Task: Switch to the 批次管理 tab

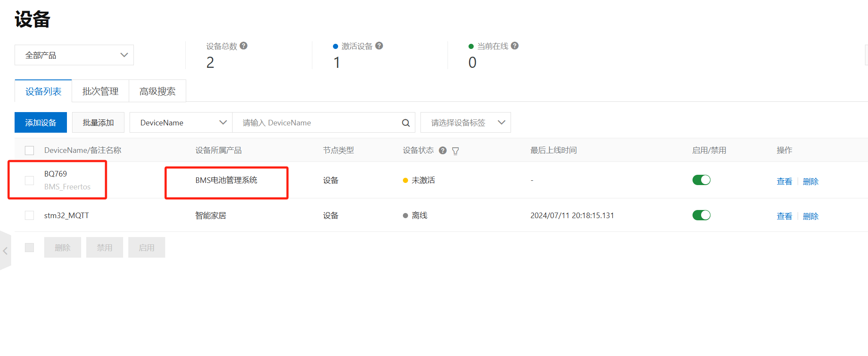Action: (x=100, y=91)
